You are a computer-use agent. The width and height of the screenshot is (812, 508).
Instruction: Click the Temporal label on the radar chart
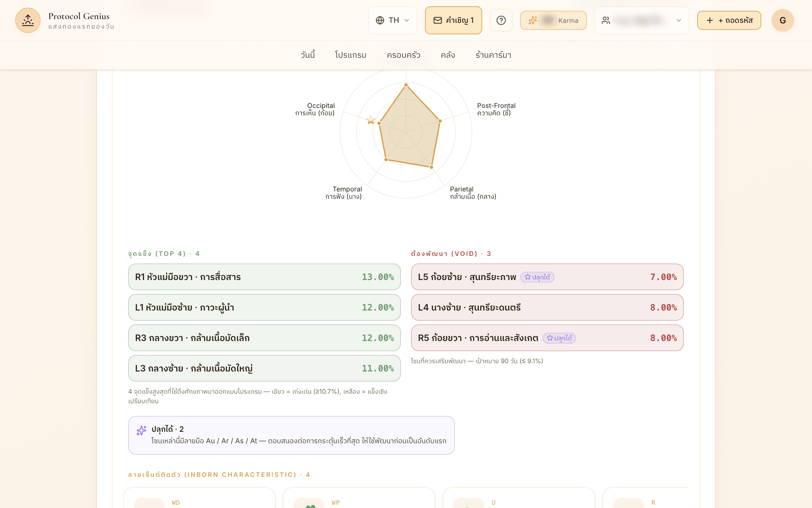point(344,193)
